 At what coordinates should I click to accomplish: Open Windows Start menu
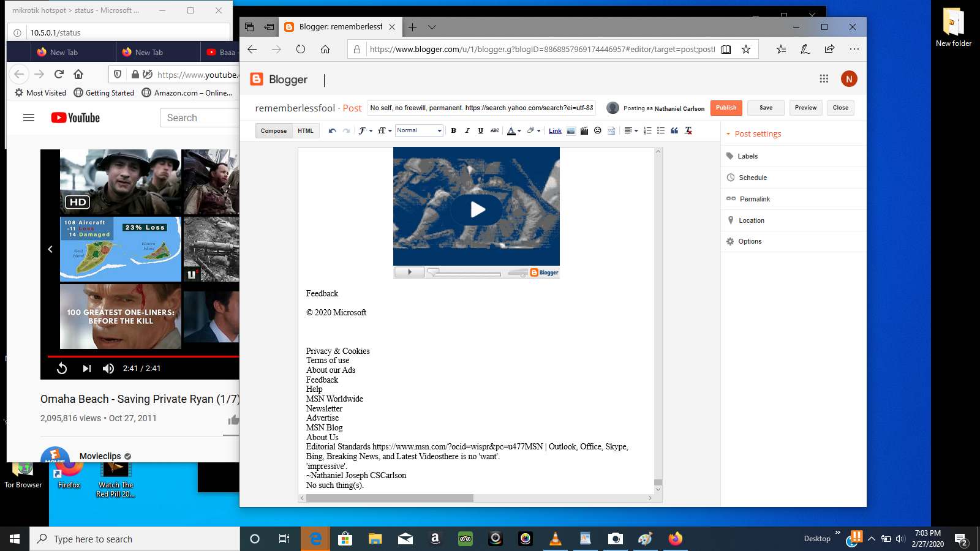point(15,539)
